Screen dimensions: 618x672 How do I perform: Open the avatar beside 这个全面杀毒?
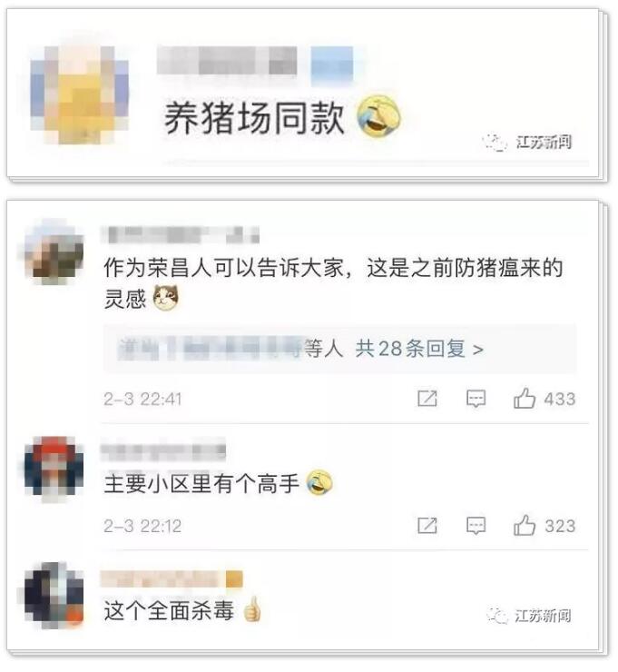[x=54, y=596]
